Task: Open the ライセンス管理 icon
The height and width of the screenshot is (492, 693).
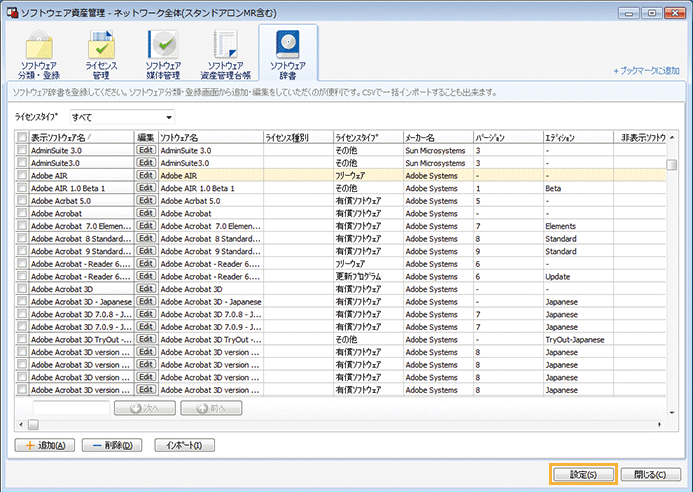Action: 101,55
